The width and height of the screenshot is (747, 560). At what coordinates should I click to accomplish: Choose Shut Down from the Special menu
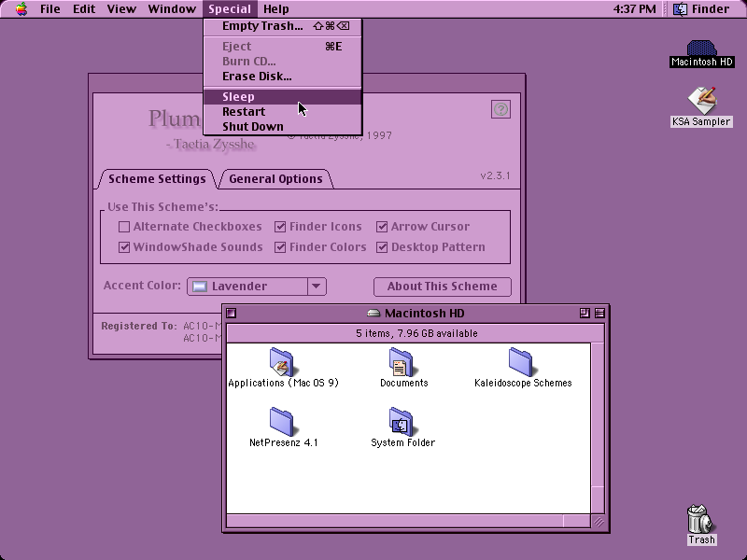click(x=283, y=127)
